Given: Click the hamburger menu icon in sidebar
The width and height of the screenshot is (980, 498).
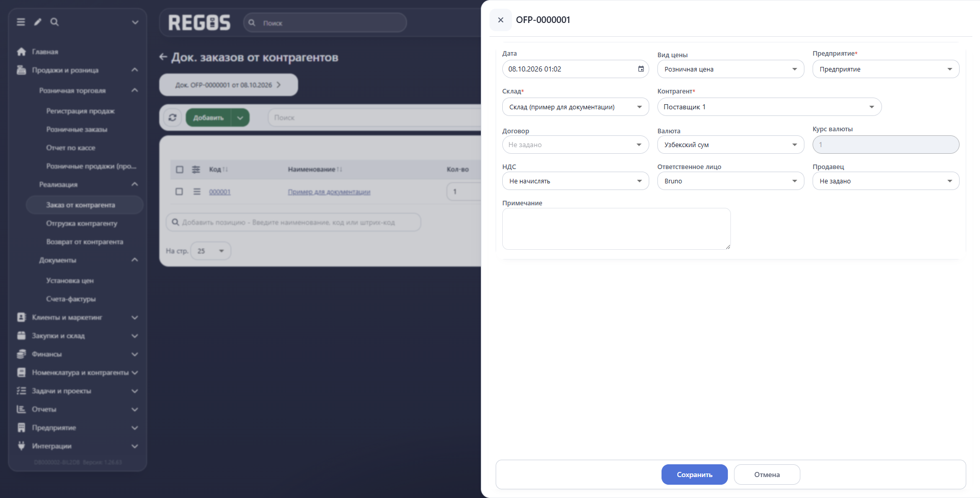Looking at the screenshot, I should point(21,22).
